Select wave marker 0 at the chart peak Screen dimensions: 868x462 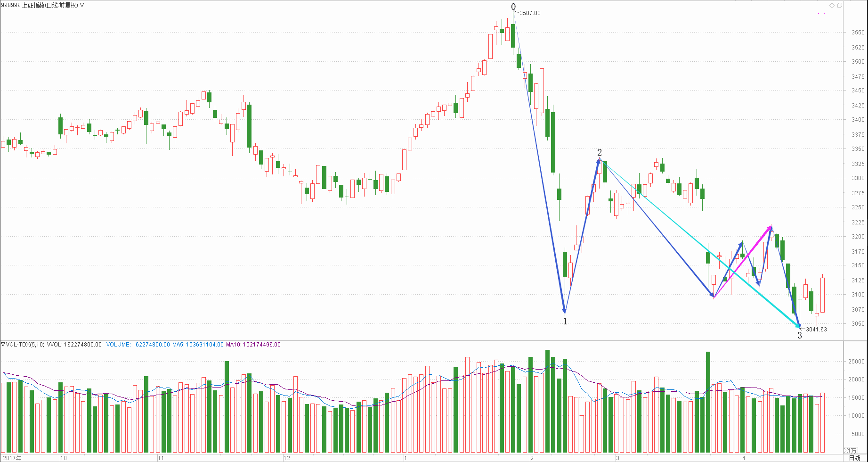[513, 7]
